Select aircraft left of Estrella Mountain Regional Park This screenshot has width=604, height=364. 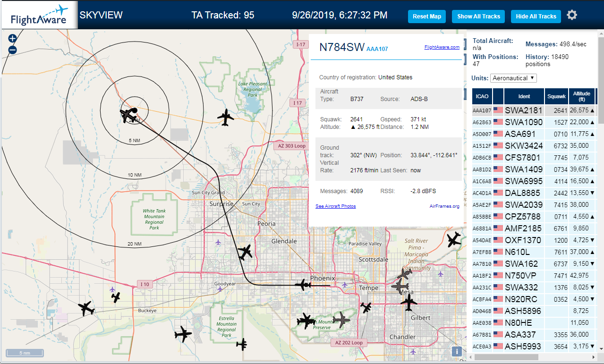tap(183, 335)
